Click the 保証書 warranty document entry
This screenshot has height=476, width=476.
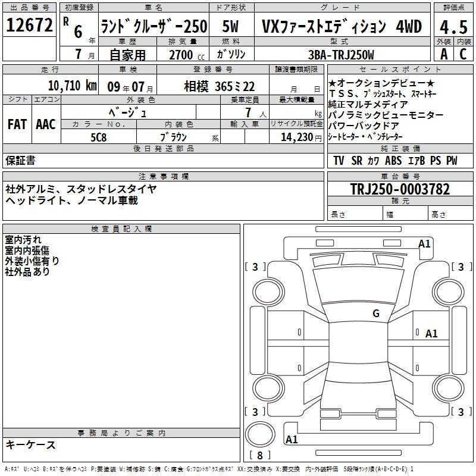tap(20, 161)
